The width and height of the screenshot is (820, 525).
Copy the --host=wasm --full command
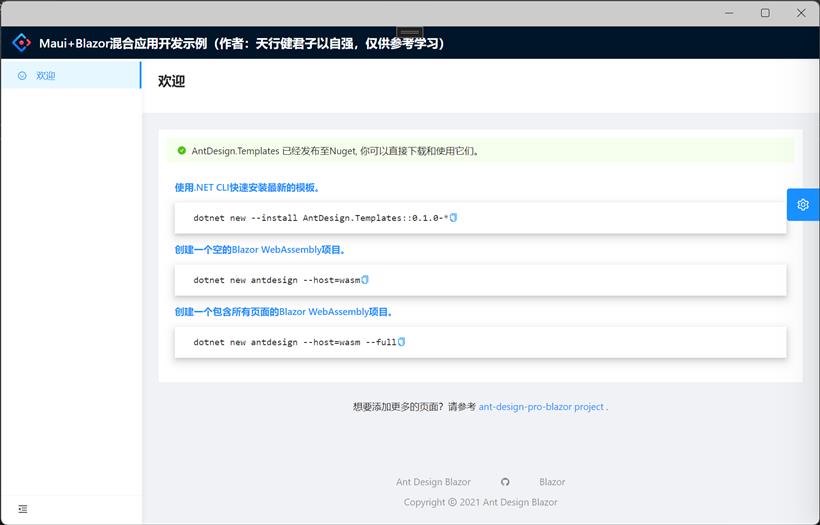click(402, 342)
